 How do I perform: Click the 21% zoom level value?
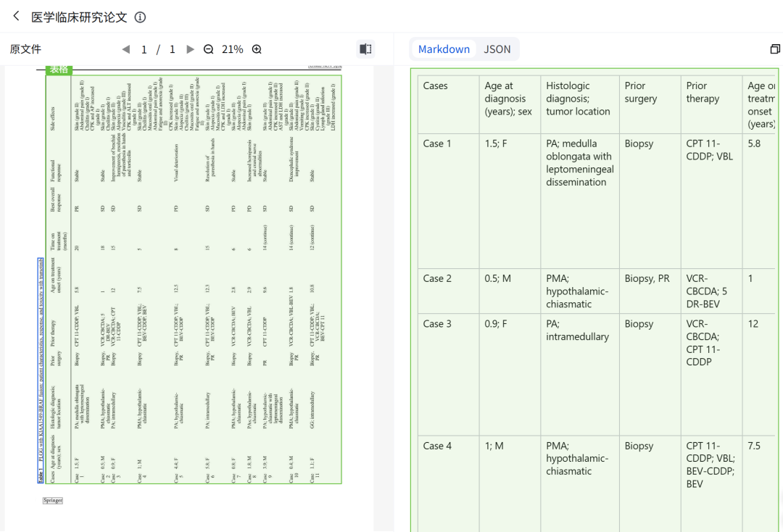click(232, 49)
